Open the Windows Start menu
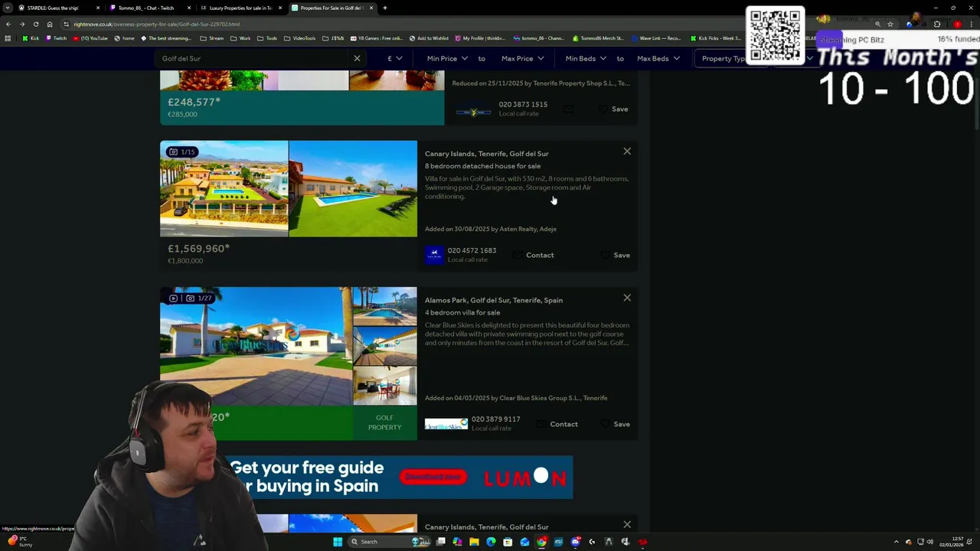This screenshot has width=980, height=551. click(338, 542)
